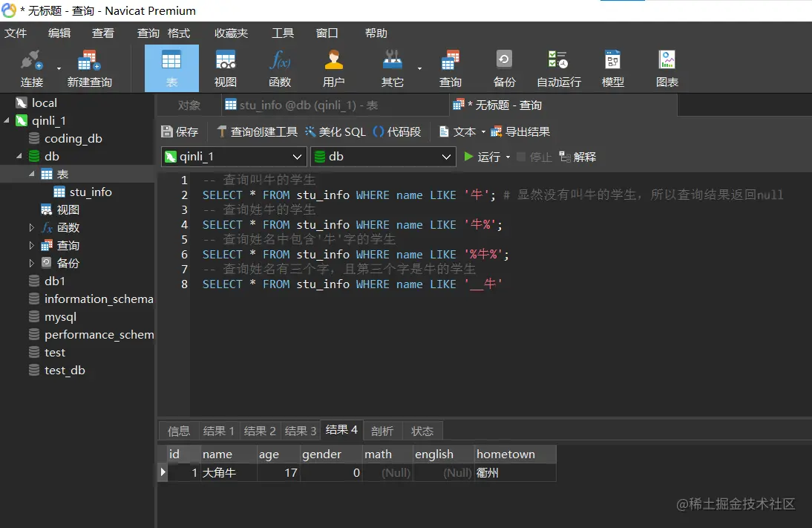Open the Window (窗口) menu
812x528 pixels.
click(327, 33)
